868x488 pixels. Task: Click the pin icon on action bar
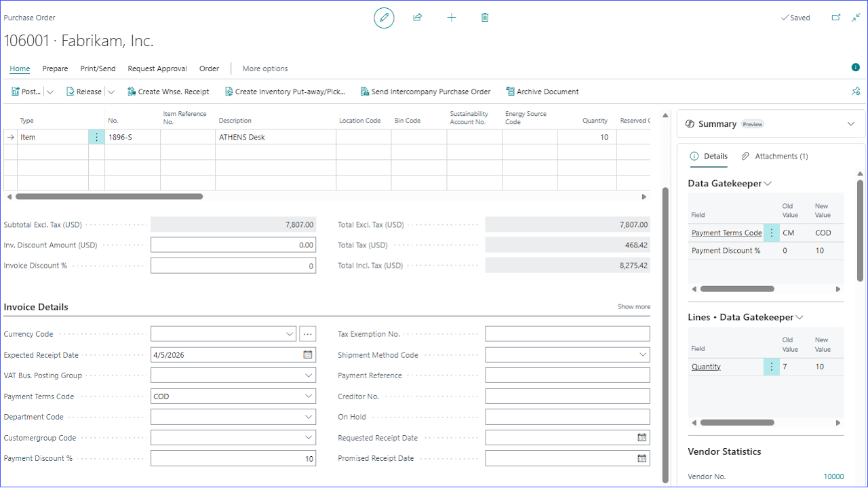(856, 91)
